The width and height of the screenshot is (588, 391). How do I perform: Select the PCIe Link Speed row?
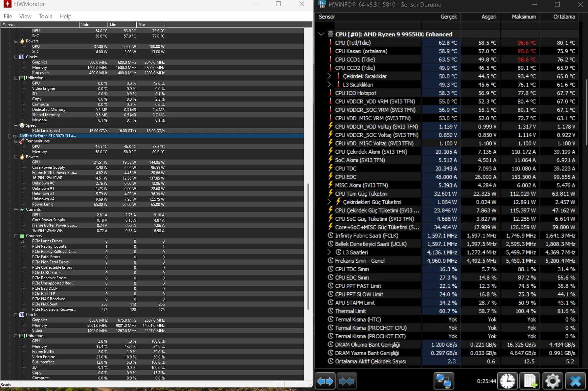coord(152,131)
